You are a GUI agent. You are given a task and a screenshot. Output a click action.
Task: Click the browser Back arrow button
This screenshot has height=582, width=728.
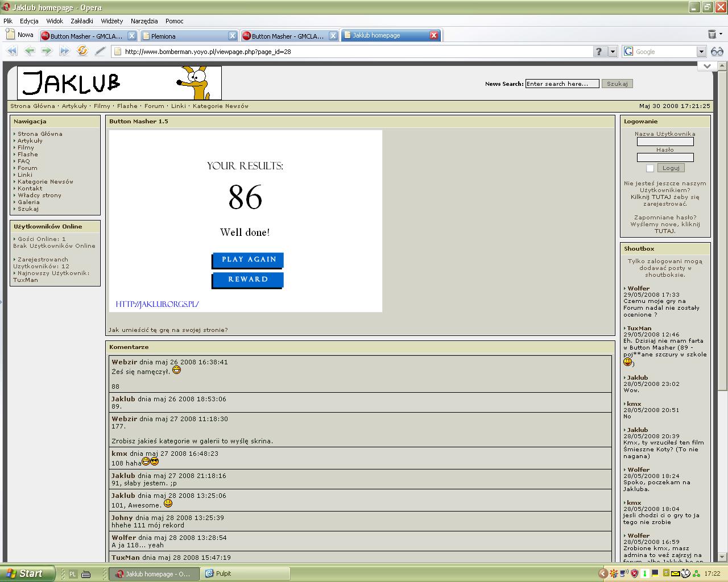[30, 51]
